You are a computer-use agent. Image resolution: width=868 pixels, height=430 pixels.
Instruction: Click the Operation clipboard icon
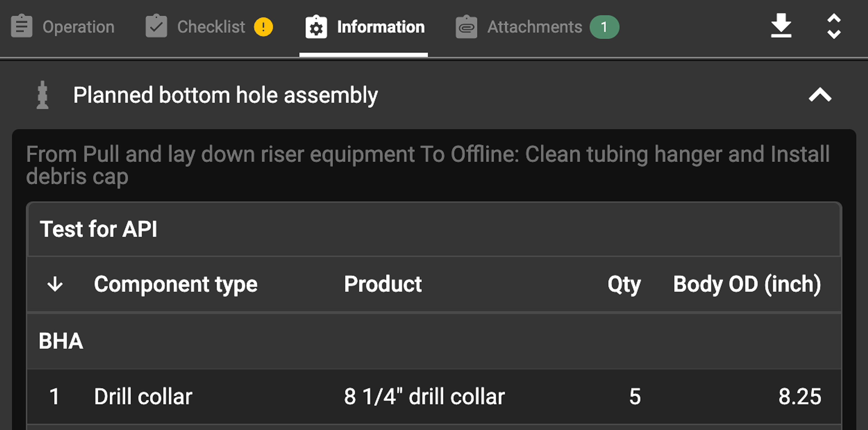22,26
